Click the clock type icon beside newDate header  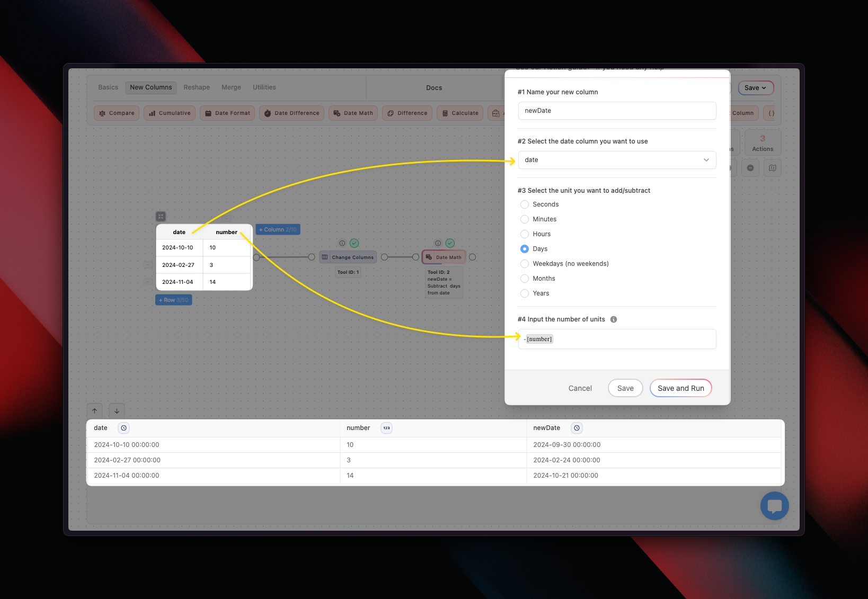pyautogui.click(x=577, y=428)
